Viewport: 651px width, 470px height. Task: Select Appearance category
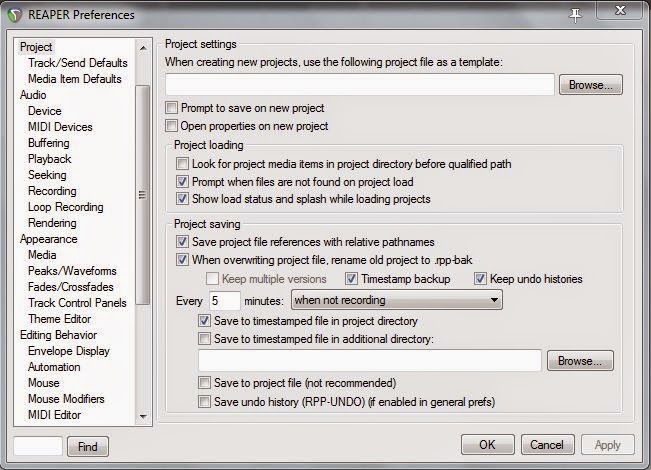pyautogui.click(x=49, y=239)
